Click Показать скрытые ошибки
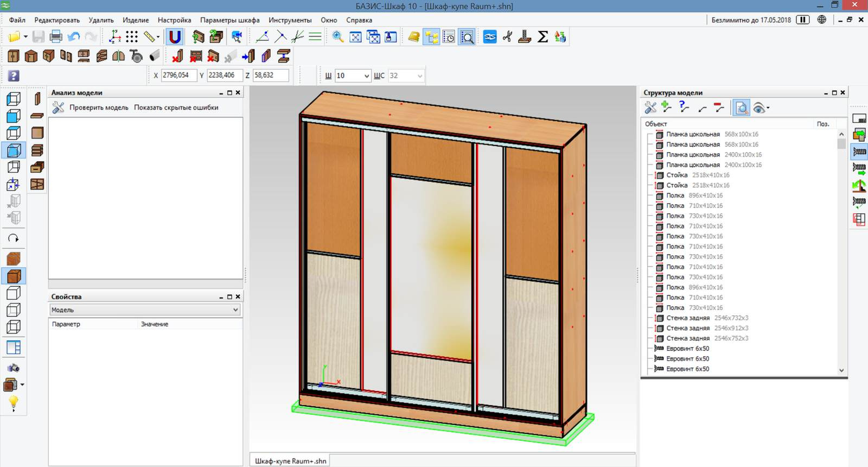This screenshot has width=868, height=467. 176,108
